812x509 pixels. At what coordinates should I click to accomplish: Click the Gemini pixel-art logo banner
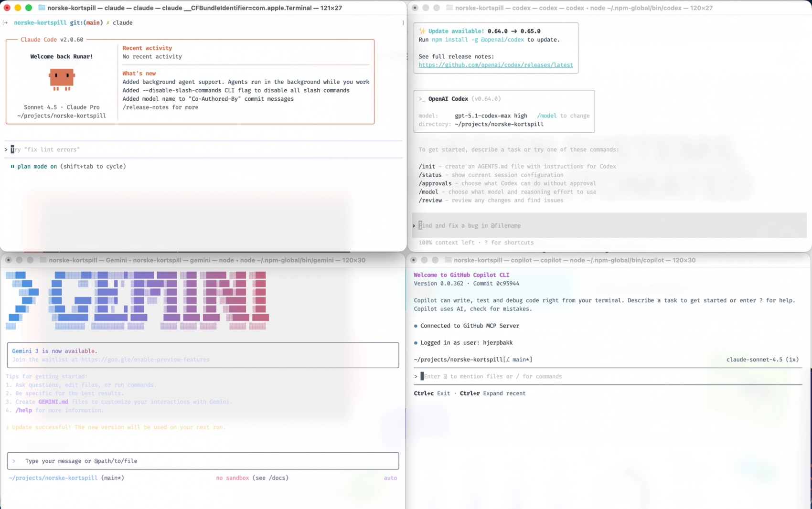[137, 300]
